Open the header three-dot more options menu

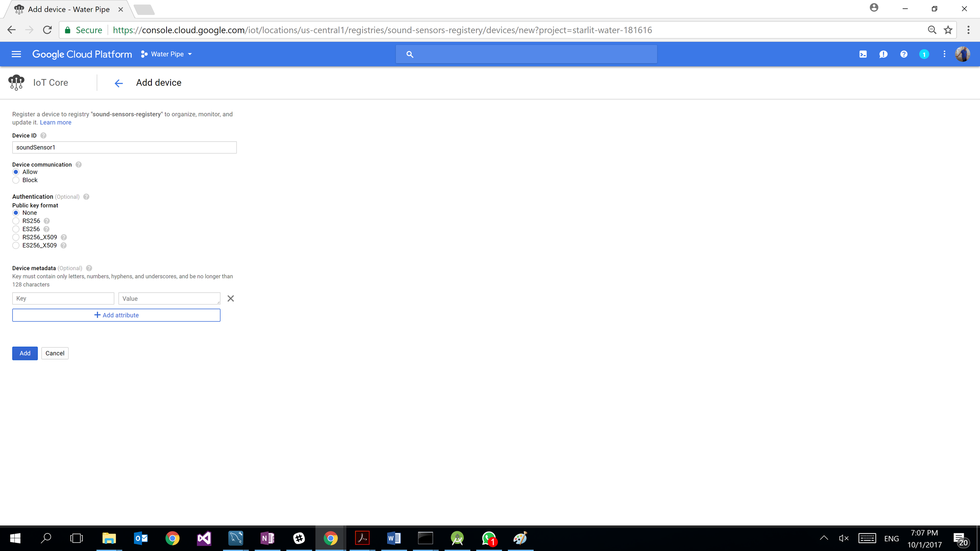coord(944,54)
